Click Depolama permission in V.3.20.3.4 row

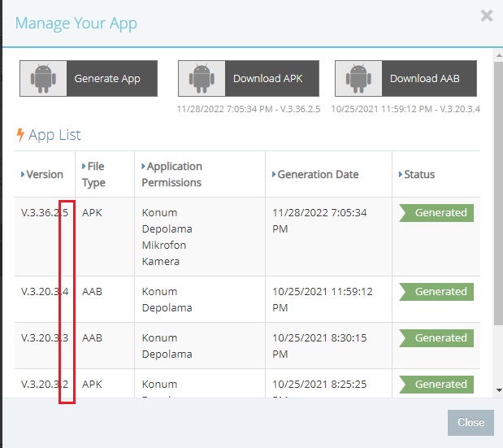[x=167, y=308]
